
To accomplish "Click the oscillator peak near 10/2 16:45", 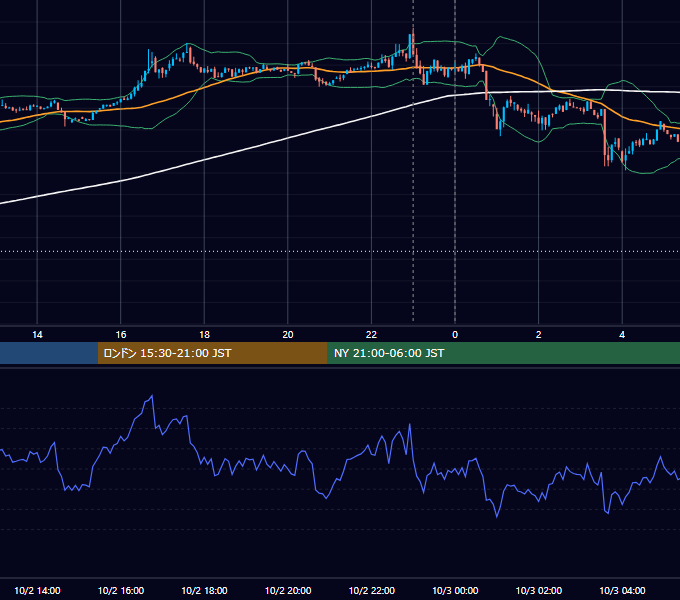I will [152, 395].
